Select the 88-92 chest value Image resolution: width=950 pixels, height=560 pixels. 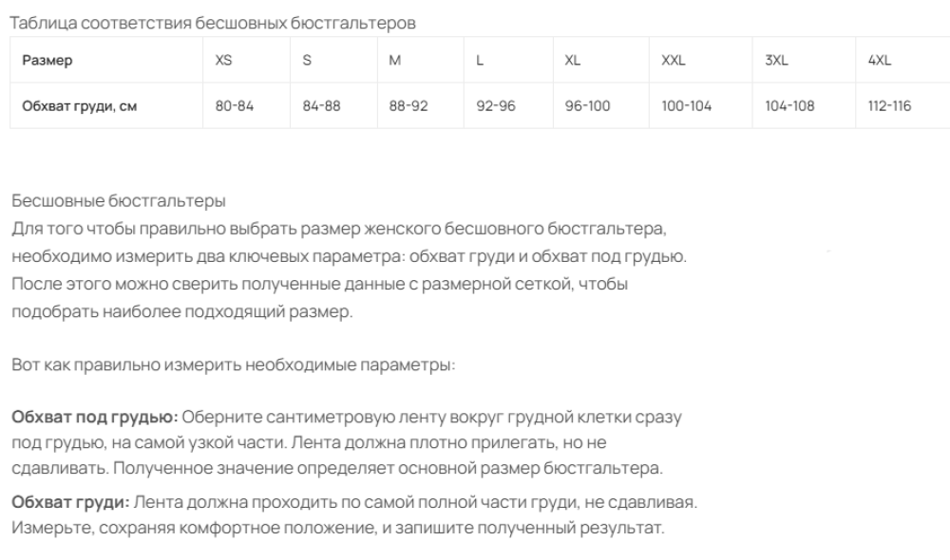point(421,105)
